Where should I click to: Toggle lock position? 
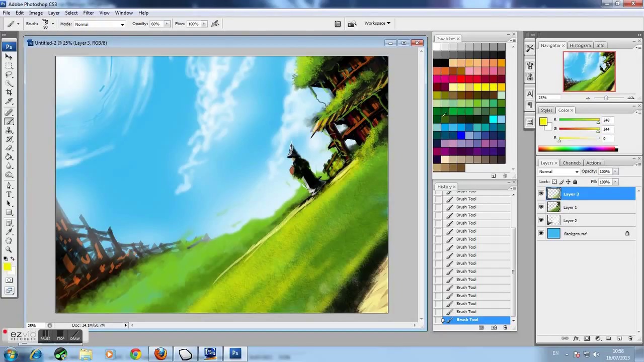click(x=569, y=182)
